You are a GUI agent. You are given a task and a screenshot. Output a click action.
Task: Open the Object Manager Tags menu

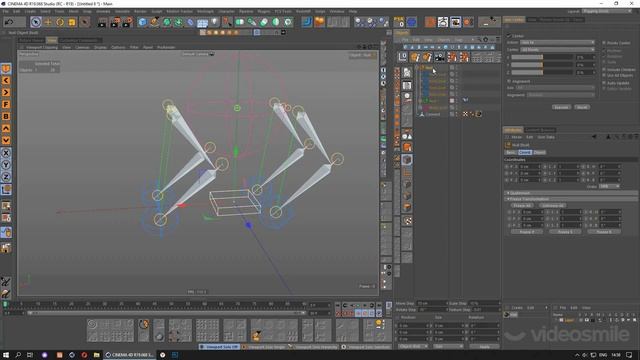pos(458,40)
